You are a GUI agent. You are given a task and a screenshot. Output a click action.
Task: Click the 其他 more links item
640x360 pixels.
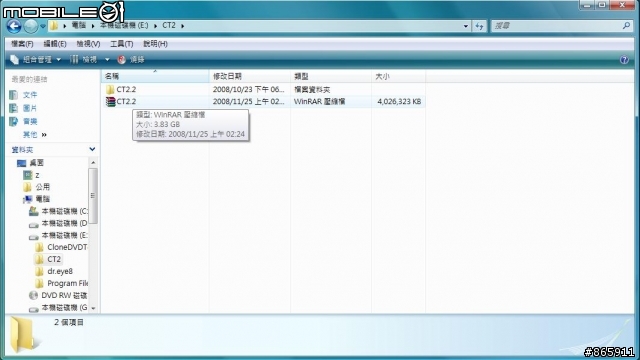coord(35,134)
